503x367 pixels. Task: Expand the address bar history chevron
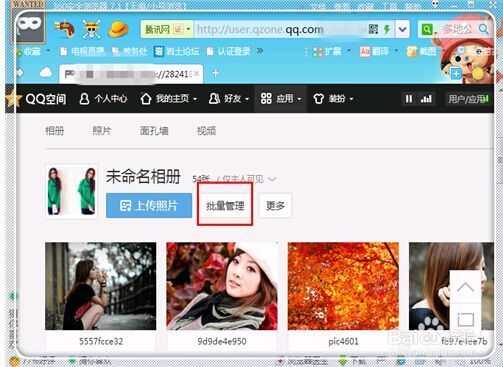click(402, 30)
